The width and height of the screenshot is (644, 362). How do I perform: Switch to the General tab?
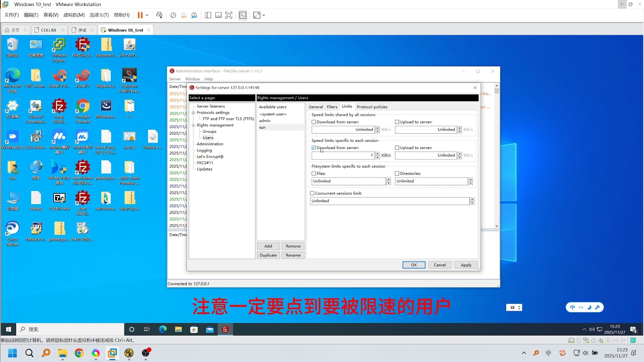(316, 107)
